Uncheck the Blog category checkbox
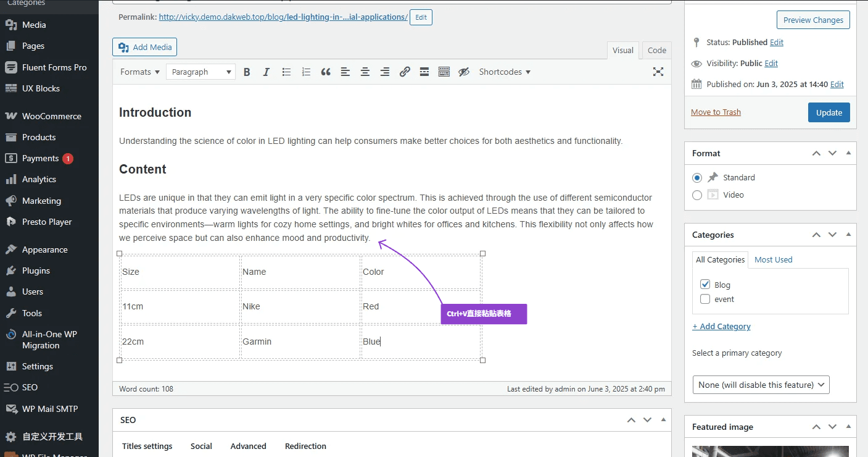The image size is (868, 457). tap(705, 285)
